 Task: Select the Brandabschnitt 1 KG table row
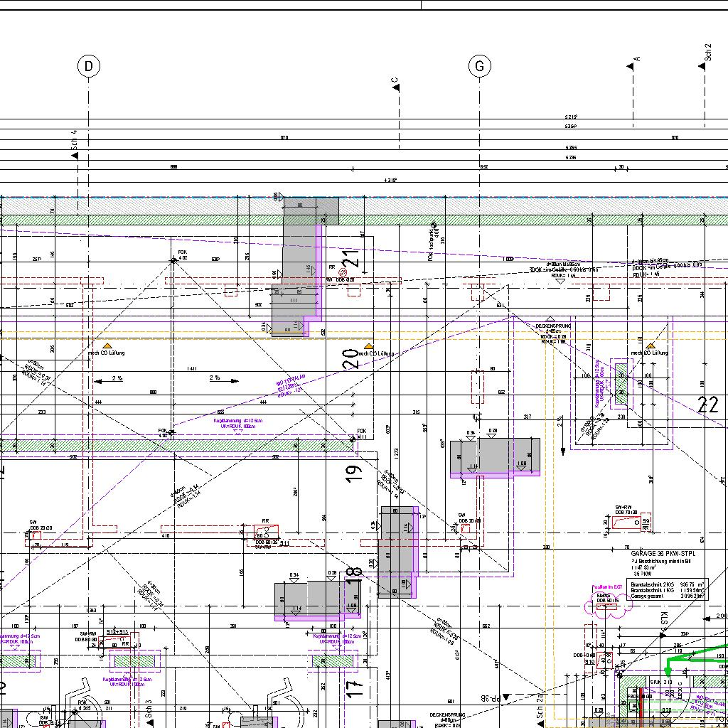[668, 589]
